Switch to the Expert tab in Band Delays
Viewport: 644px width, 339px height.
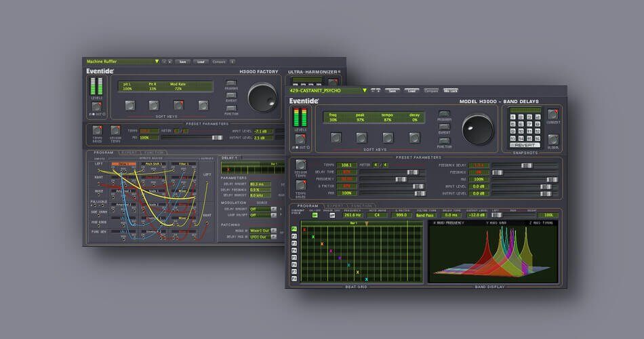pyautogui.click(x=334, y=206)
